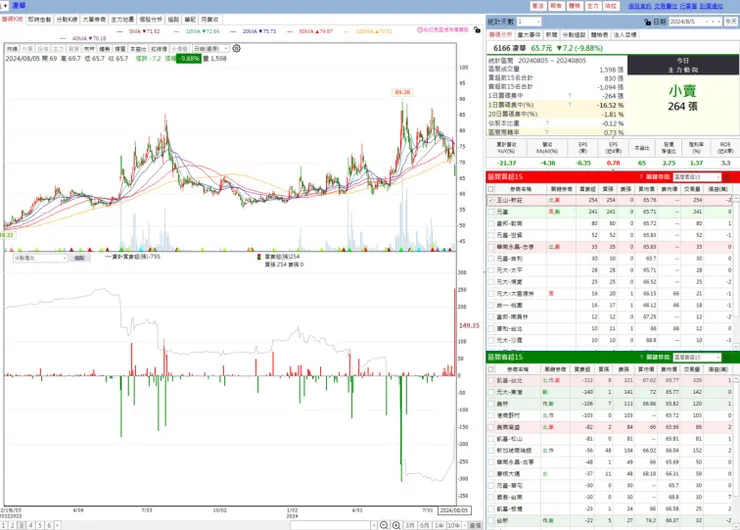
Task: Tick the 元富 row checkbox in buy list
Action: coord(491,212)
